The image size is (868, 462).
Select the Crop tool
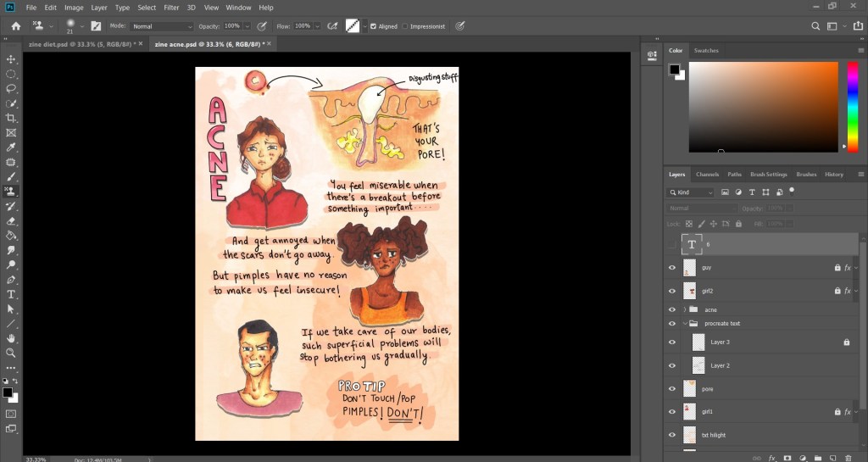click(x=11, y=118)
